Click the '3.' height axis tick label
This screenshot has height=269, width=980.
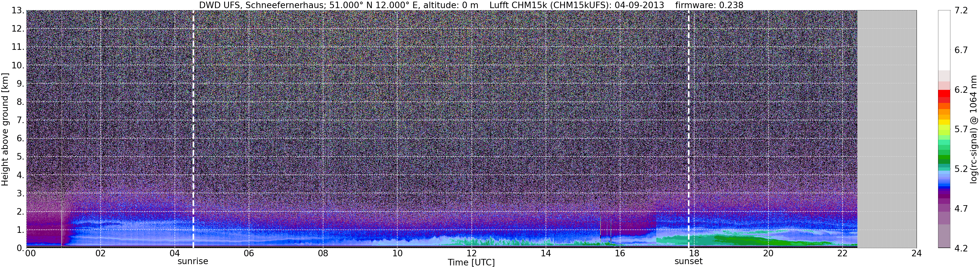tap(20, 193)
